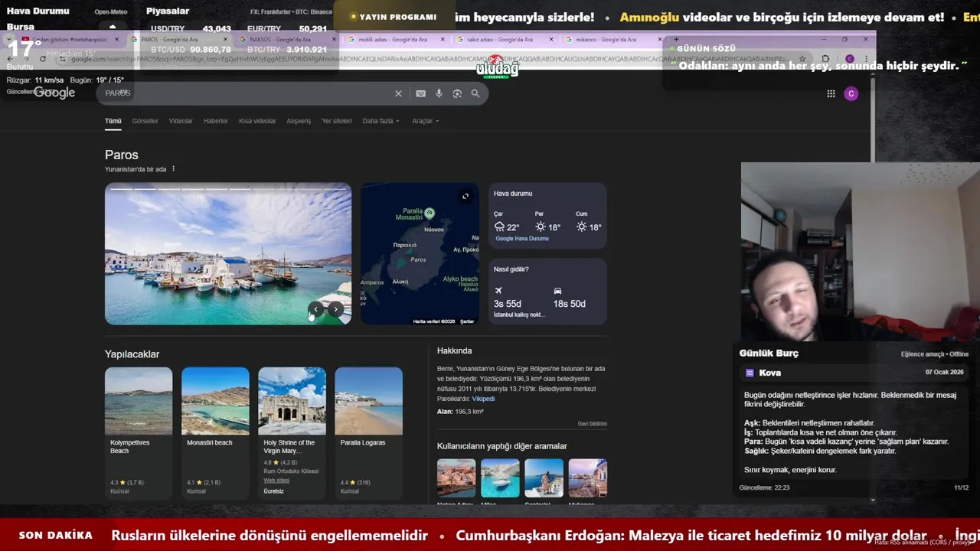Click the Paros map preview
Screen dimensions: 980x551
pyautogui.click(x=420, y=254)
